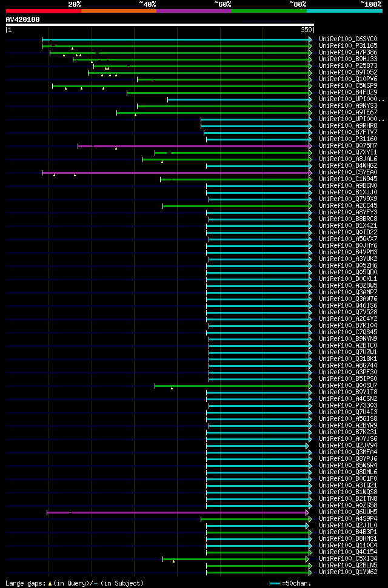
Task: Open hit UniRef100_P25873
Action: point(348,65)
